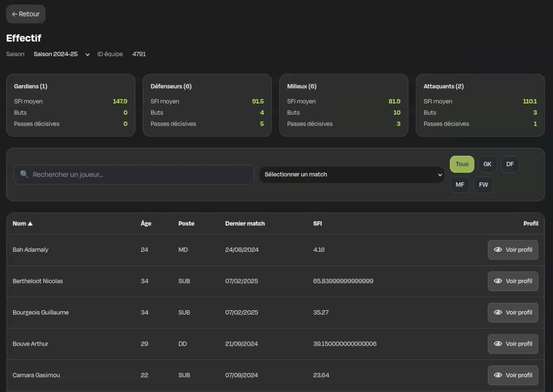Go back with the Retour button
553x392 pixels.
click(x=26, y=14)
